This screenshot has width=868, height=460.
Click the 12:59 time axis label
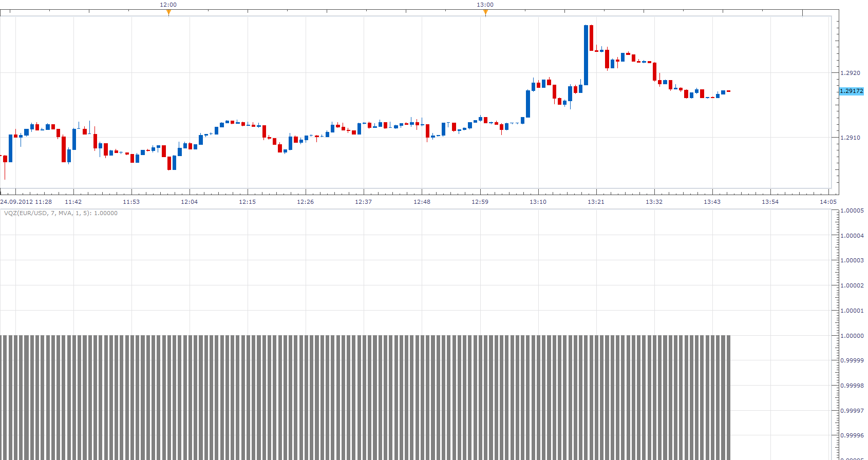tap(480, 202)
